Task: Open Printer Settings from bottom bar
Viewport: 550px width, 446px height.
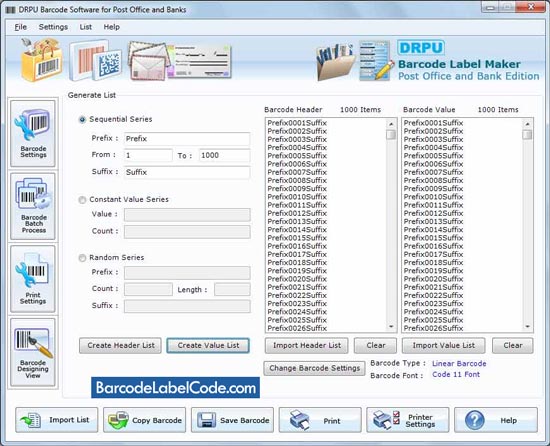Action: click(x=408, y=420)
